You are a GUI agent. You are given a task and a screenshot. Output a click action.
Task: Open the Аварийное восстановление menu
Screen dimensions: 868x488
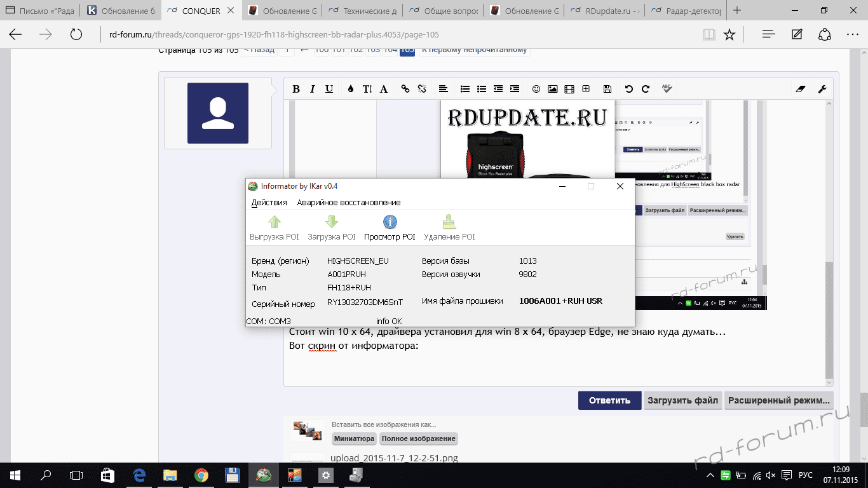(348, 202)
